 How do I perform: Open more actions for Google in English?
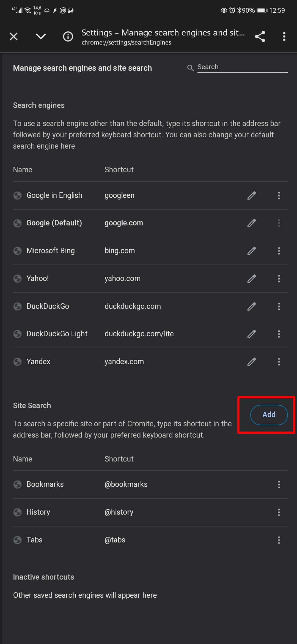pos(279,196)
